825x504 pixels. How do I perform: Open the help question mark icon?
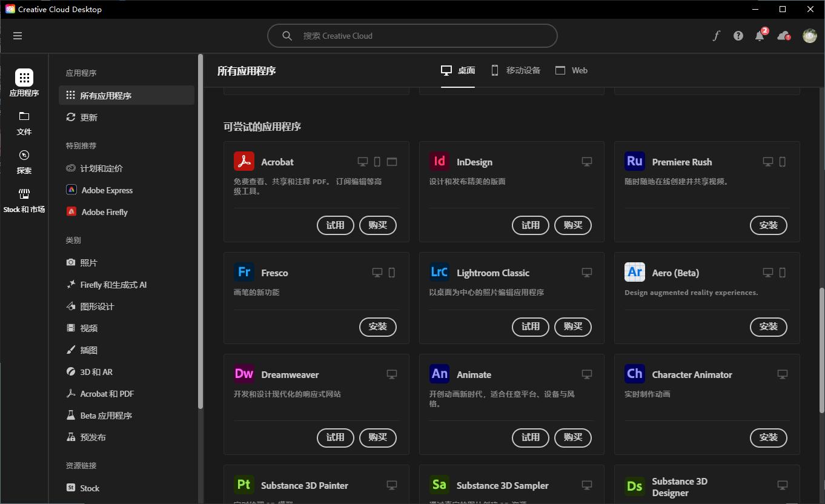[738, 36]
